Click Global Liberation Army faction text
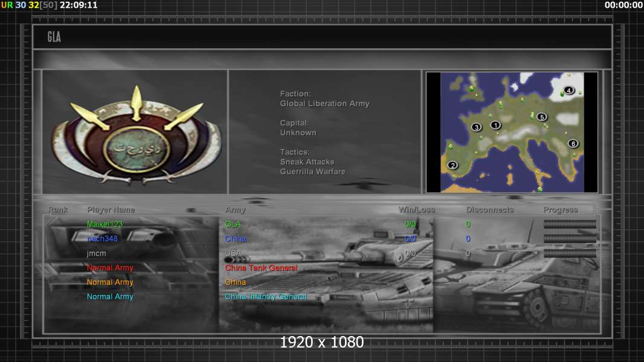Viewport: 644px width, 362px height. 324,103
